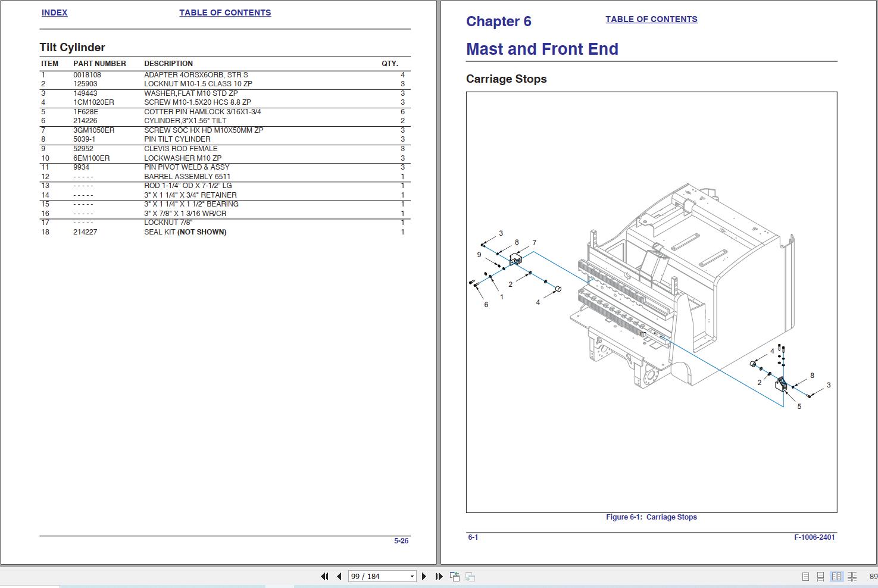
Task: Click the Chapter 6 heading
Action: click(x=499, y=21)
